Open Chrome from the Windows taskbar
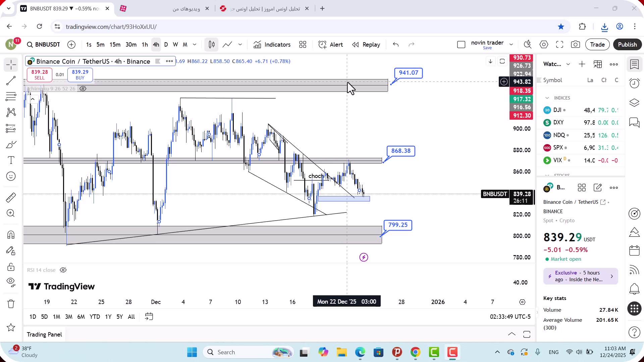Viewport: 644px width, 362px height. click(416, 352)
